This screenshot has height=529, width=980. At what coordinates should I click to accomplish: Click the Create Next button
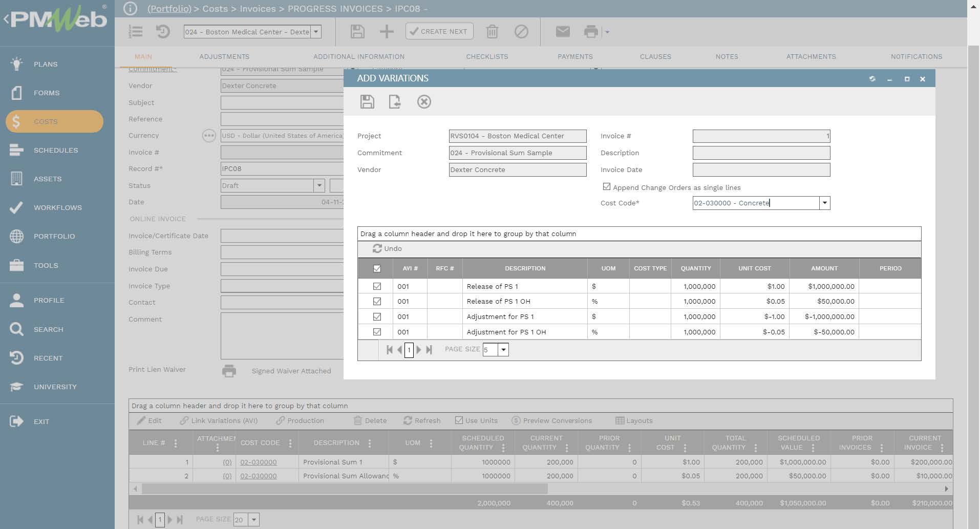(439, 31)
